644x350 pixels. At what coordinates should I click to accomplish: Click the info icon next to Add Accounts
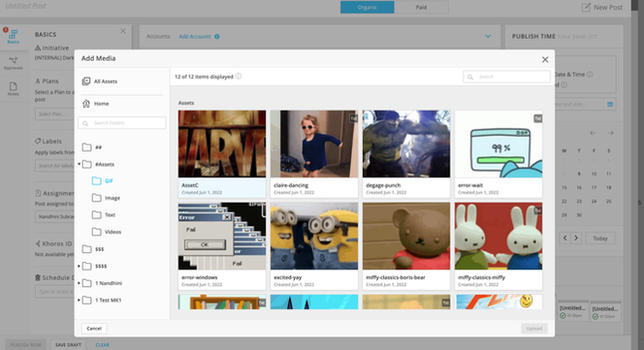click(217, 37)
